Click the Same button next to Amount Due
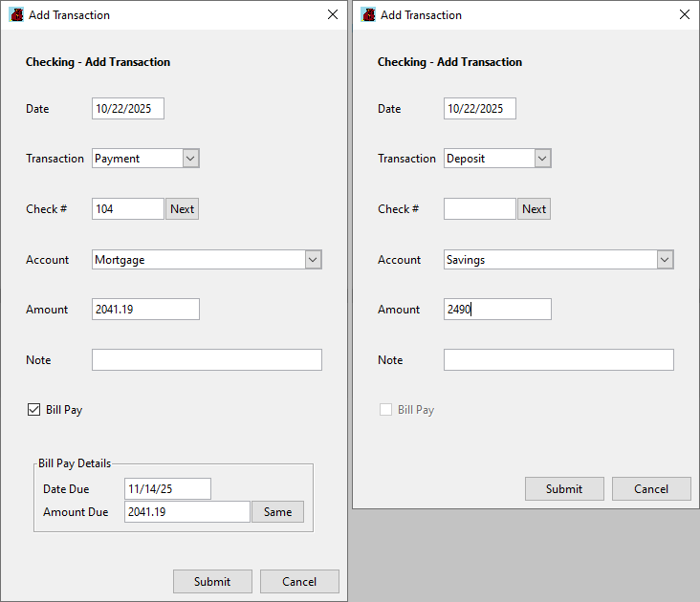Image resolution: width=700 pixels, height=602 pixels. coord(277,512)
